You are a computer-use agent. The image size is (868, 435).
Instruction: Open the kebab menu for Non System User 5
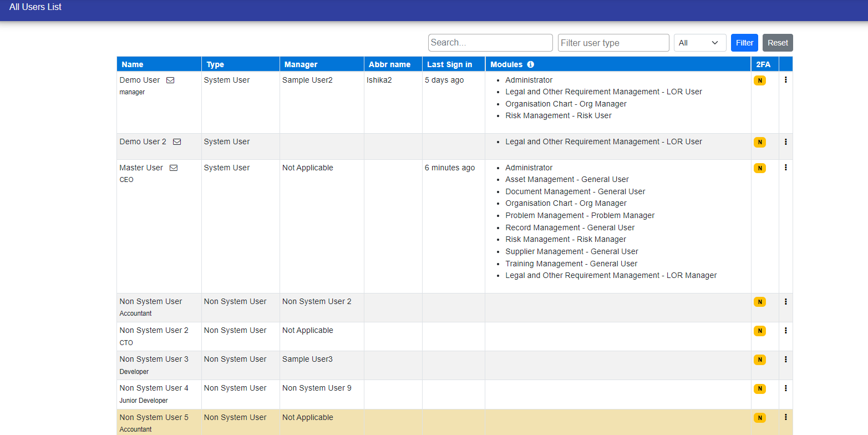[x=785, y=417]
